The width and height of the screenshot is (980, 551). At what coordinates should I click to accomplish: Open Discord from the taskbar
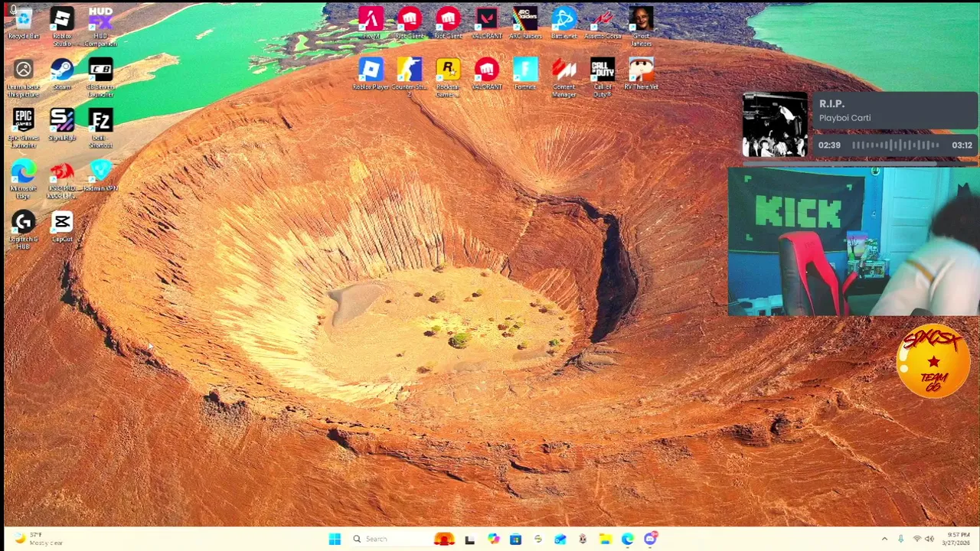pyautogui.click(x=650, y=539)
